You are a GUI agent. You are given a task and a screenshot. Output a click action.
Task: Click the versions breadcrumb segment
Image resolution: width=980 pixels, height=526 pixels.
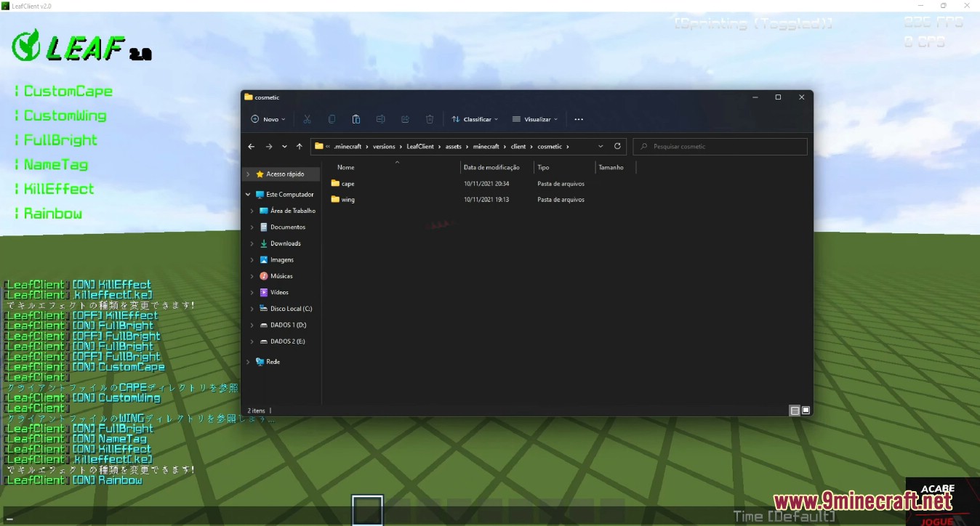point(384,146)
